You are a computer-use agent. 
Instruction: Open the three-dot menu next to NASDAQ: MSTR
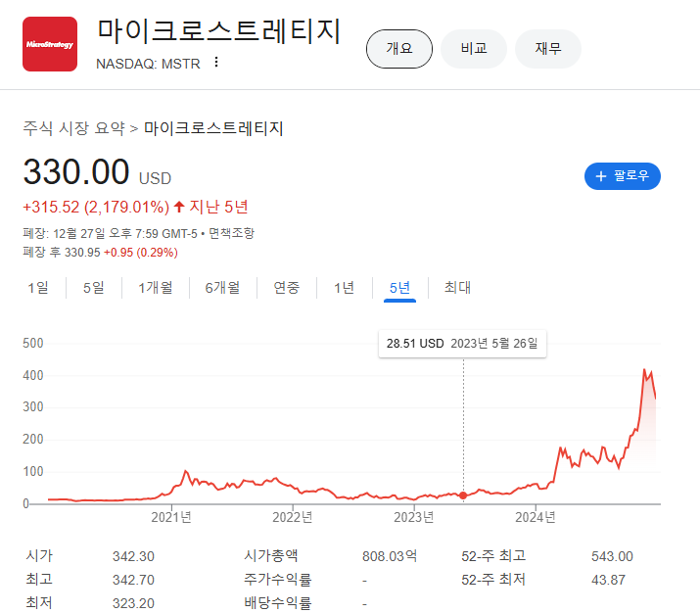tap(216, 63)
